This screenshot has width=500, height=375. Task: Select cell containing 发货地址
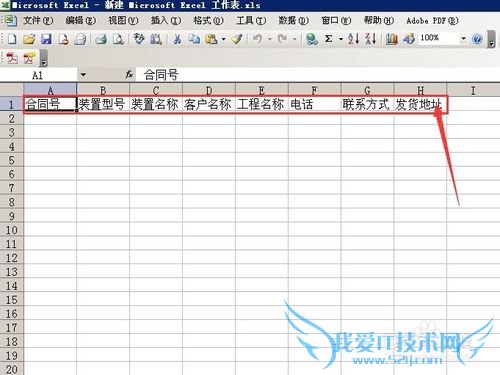(420, 104)
